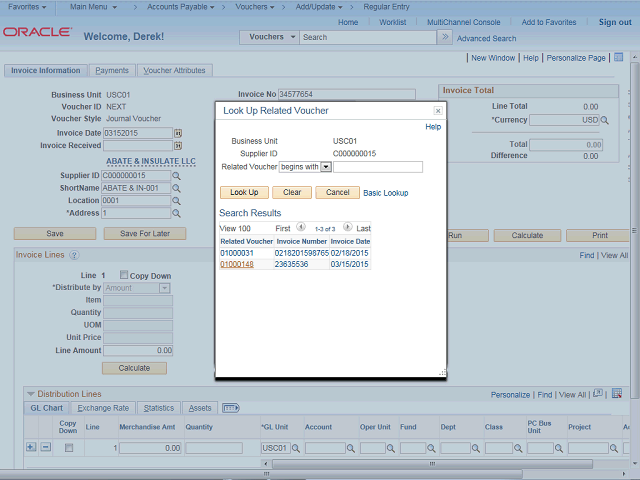Click the Save For Later button
This screenshot has width=640, height=480.
(145, 233)
